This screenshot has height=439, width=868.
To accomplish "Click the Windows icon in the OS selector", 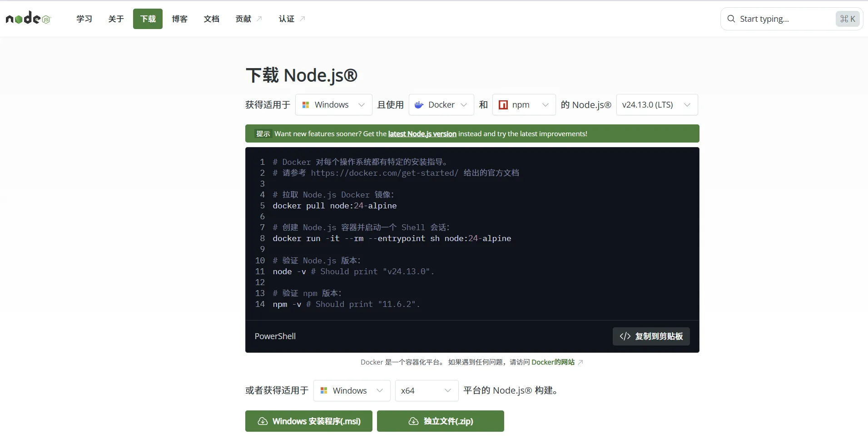I will [x=307, y=104].
